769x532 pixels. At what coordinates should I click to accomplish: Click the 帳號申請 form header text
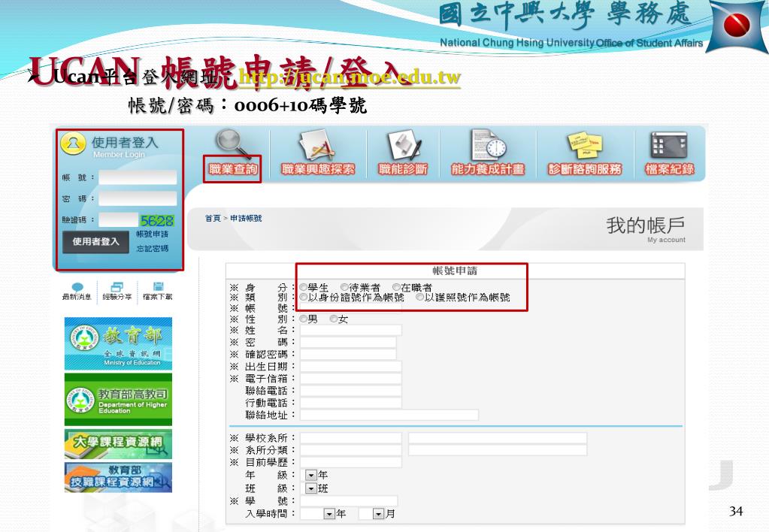pos(455,271)
